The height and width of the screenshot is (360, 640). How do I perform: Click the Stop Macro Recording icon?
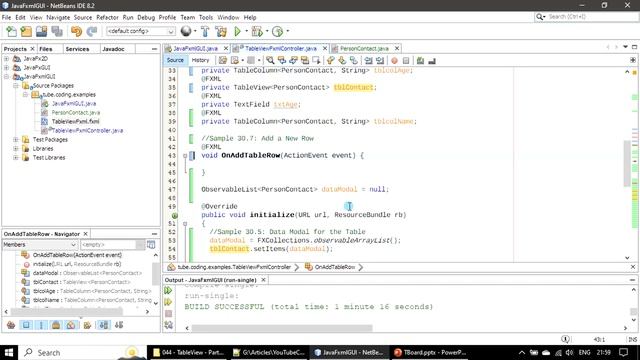point(406,60)
